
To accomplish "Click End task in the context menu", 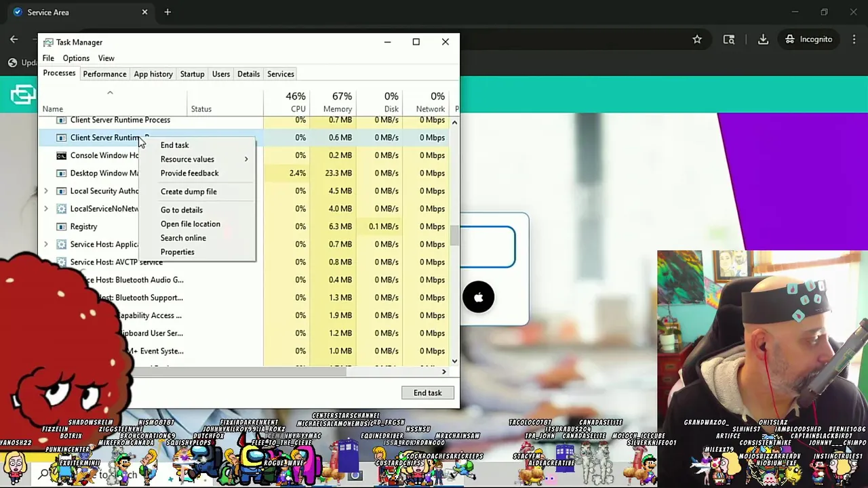I will pos(174,145).
